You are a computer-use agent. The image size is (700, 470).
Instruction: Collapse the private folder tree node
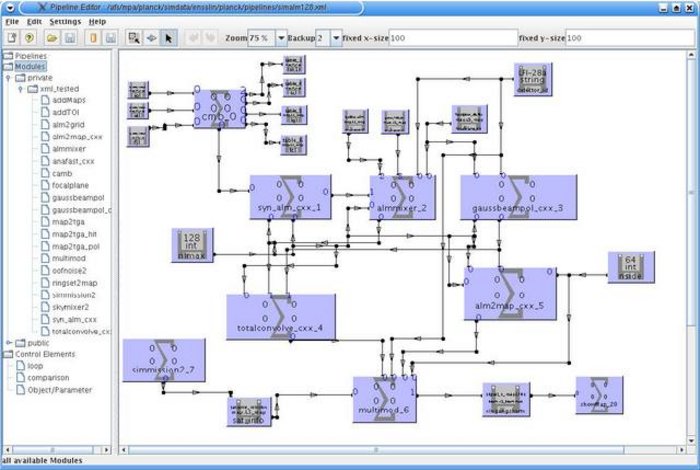[8, 78]
